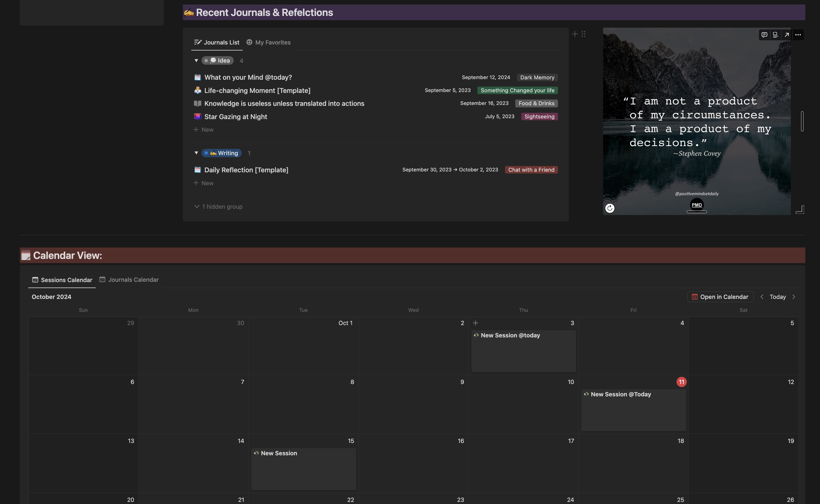Click the PMD logo on the quote image

pos(697,205)
